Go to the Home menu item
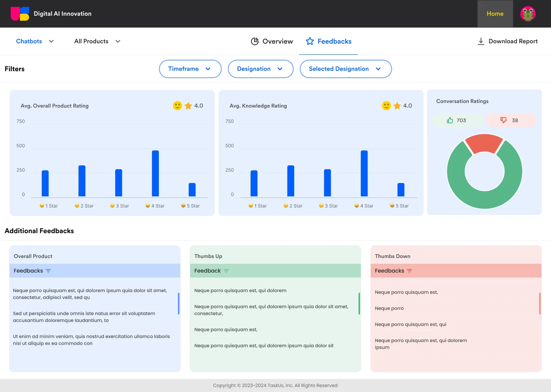The width and height of the screenshot is (551, 392). pyautogui.click(x=495, y=14)
